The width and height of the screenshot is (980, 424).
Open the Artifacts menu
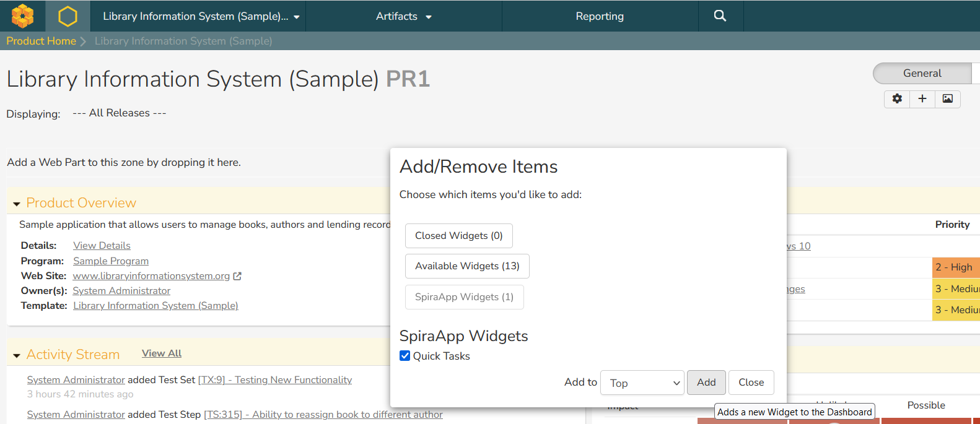coord(403,16)
